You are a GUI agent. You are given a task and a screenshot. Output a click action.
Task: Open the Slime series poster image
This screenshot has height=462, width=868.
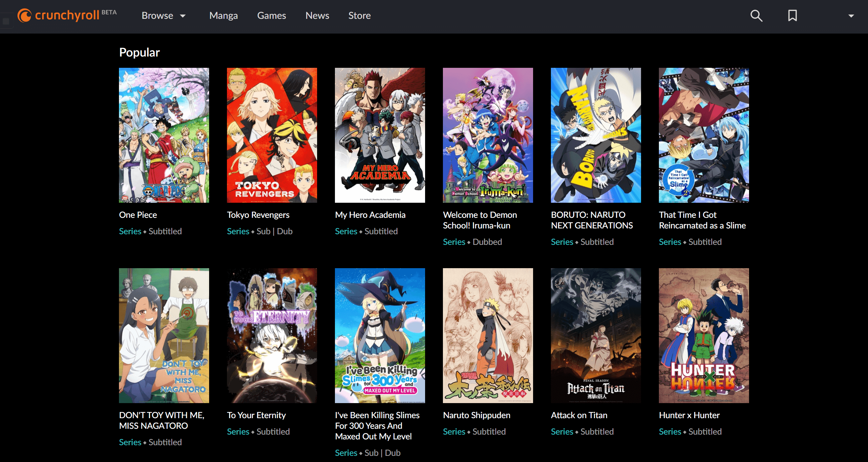(x=704, y=135)
